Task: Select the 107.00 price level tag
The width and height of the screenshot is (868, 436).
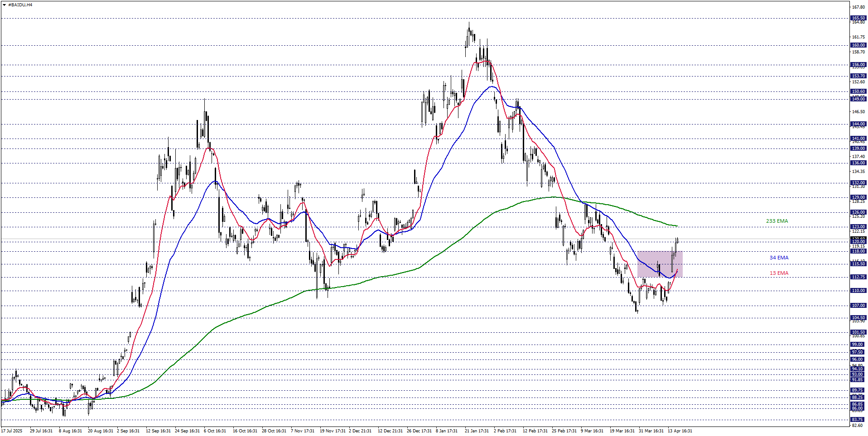Action: (x=858, y=306)
